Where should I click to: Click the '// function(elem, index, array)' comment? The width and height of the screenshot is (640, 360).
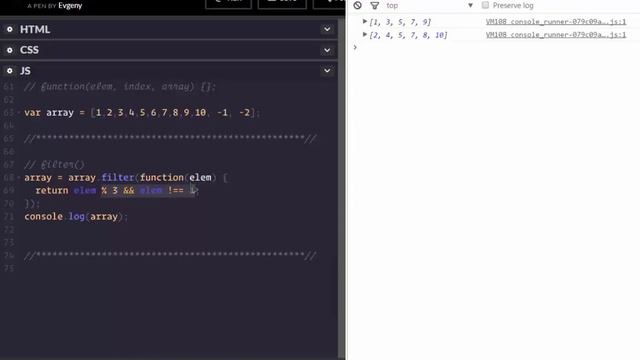pyautogui.click(x=120, y=87)
